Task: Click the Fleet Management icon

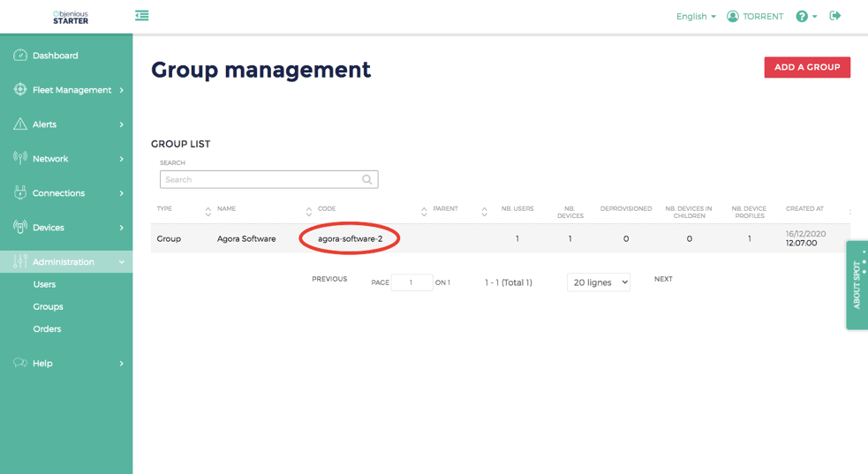Action: [x=20, y=90]
